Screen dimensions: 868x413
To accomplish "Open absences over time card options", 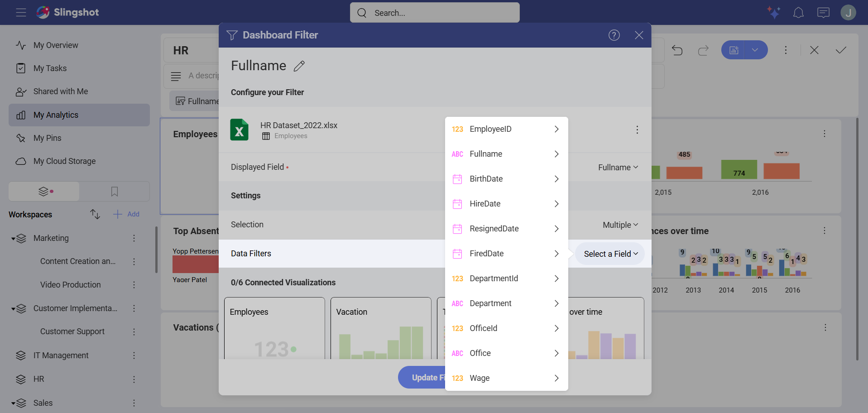I will coord(825,231).
